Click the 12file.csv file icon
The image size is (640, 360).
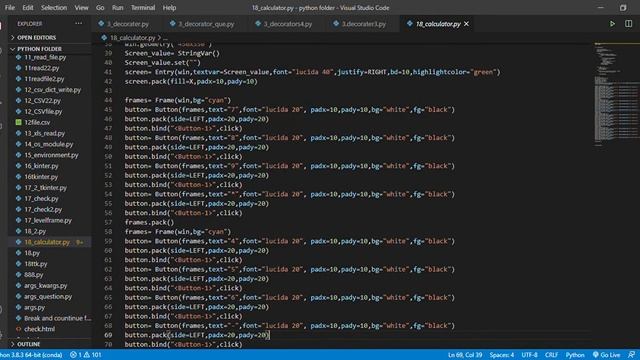click(18, 122)
